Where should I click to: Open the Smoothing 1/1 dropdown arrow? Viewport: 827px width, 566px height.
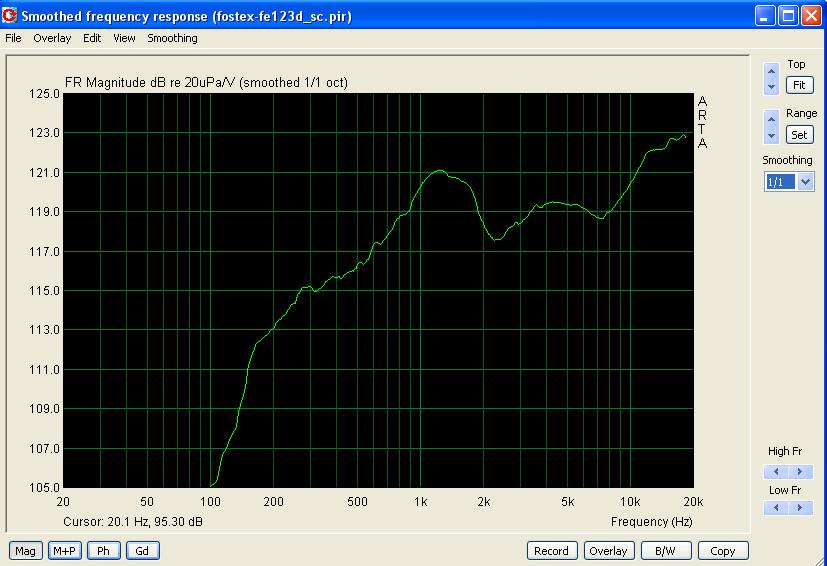[x=805, y=182]
